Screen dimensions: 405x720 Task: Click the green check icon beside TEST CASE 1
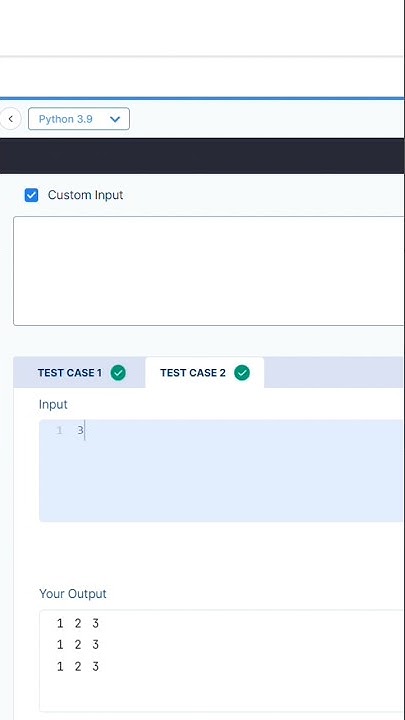tap(118, 372)
